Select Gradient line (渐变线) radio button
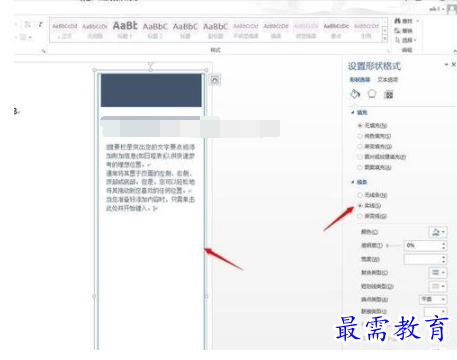The height and width of the screenshot is (360, 457). tap(360, 216)
